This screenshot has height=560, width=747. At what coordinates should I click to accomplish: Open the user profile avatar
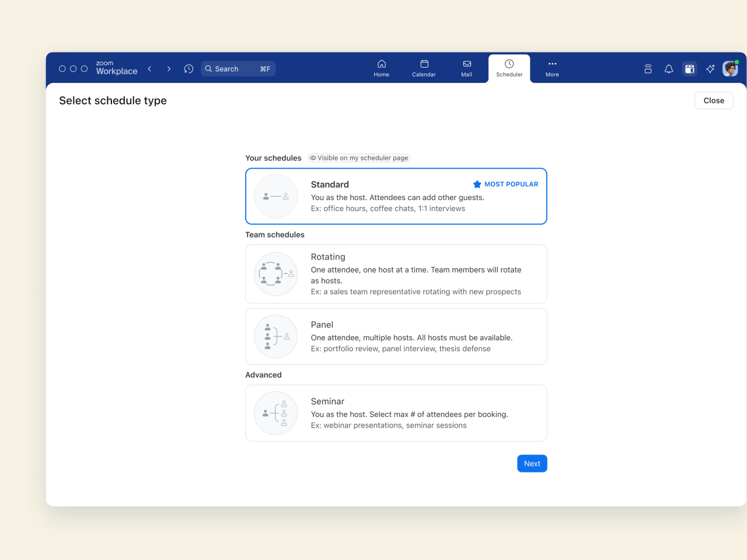(730, 69)
